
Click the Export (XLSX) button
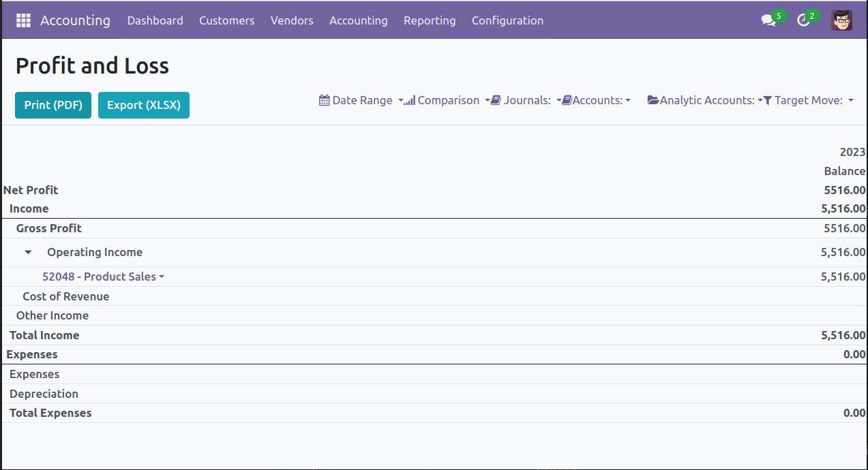click(144, 105)
